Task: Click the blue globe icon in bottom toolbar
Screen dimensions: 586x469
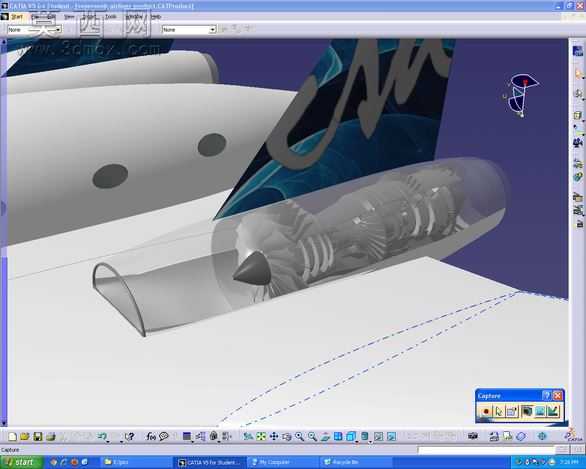Action: coord(542,436)
